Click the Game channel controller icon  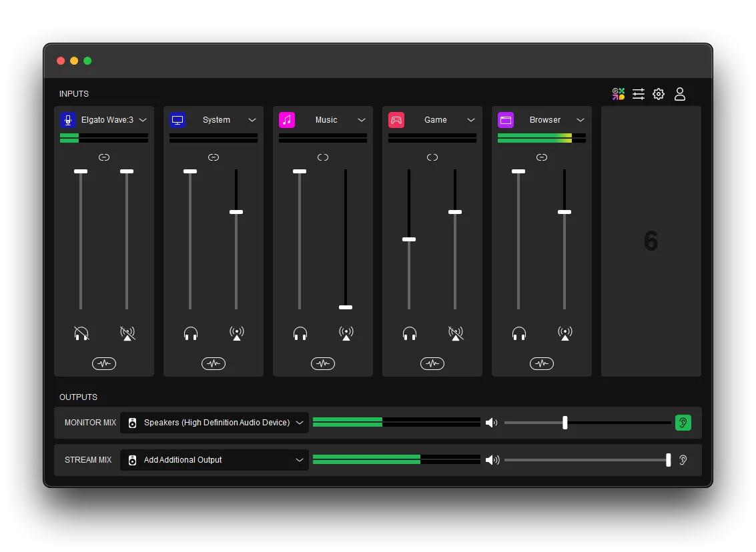click(x=396, y=120)
